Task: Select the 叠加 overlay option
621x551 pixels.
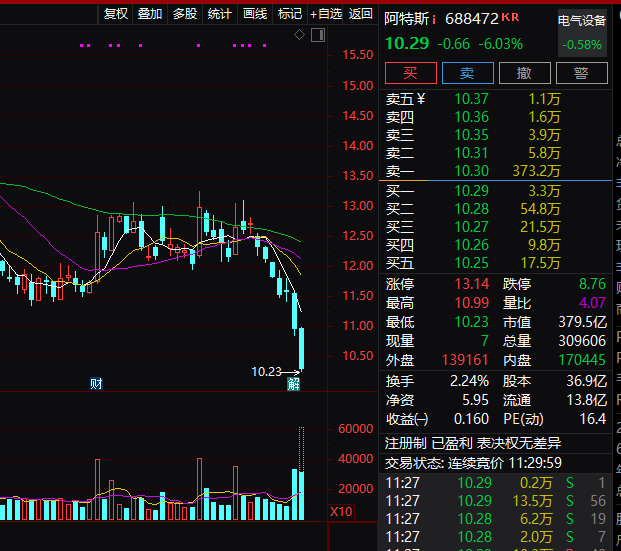Action: 150,14
